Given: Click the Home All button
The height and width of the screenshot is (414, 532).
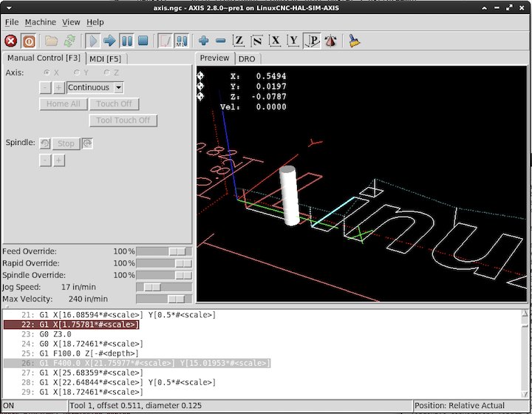Looking at the screenshot, I should coord(63,104).
